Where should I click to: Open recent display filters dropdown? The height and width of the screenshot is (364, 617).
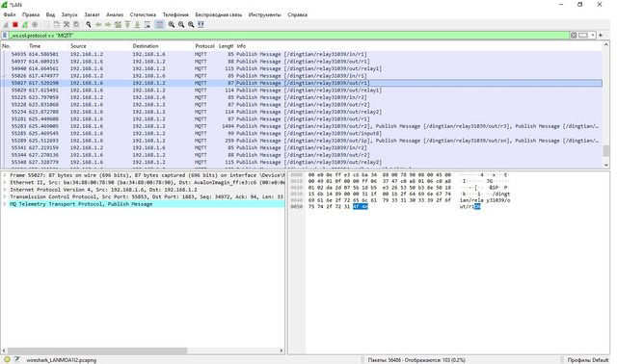click(593, 36)
